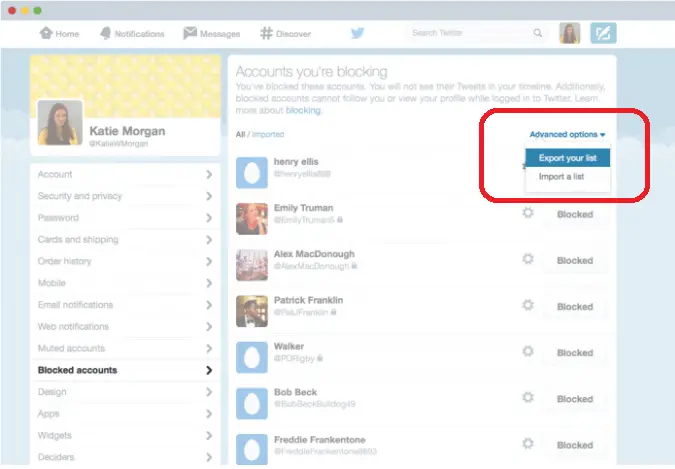The width and height of the screenshot is (675, 469).
Task: Click chevron beside Design
Action: click(x=209, y=392)
